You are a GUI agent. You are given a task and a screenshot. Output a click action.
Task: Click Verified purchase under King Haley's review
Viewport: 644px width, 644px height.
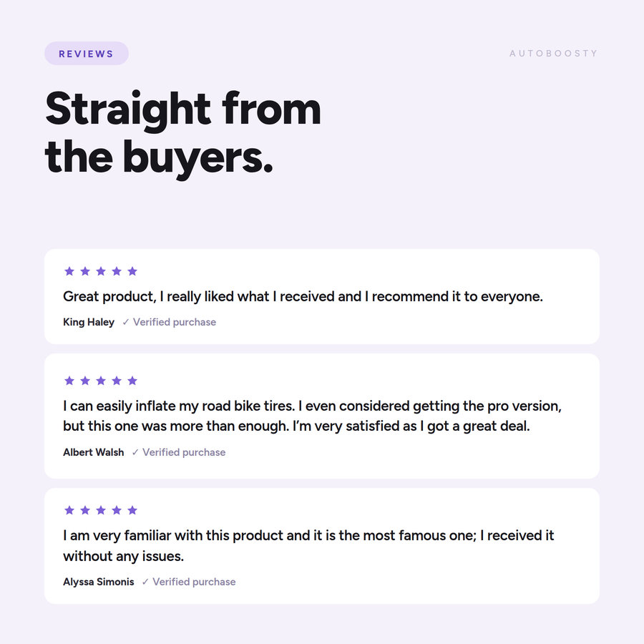click(175, 323)
